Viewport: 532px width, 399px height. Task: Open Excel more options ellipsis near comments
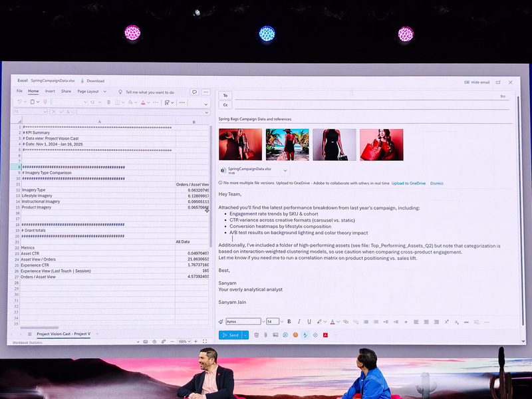click(206, 92)
